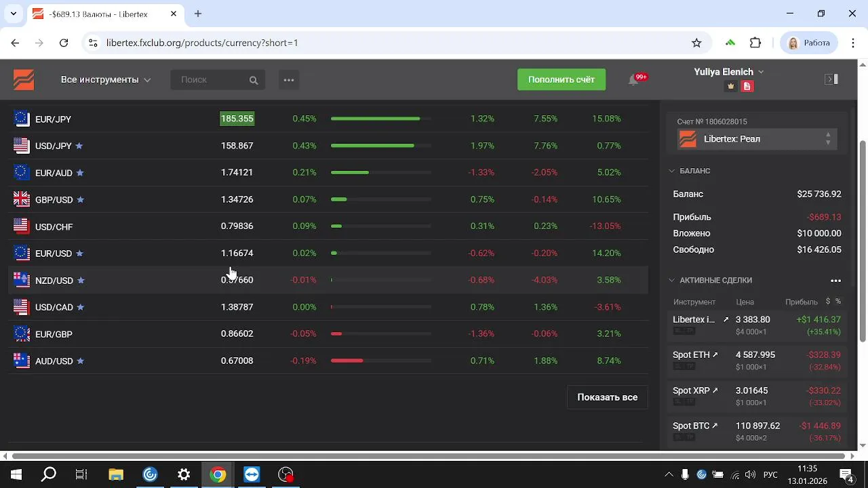Viewport: 868px width, 488px height.
Task: Open File Explorer from the taskbar
Action: pos(116,474)
